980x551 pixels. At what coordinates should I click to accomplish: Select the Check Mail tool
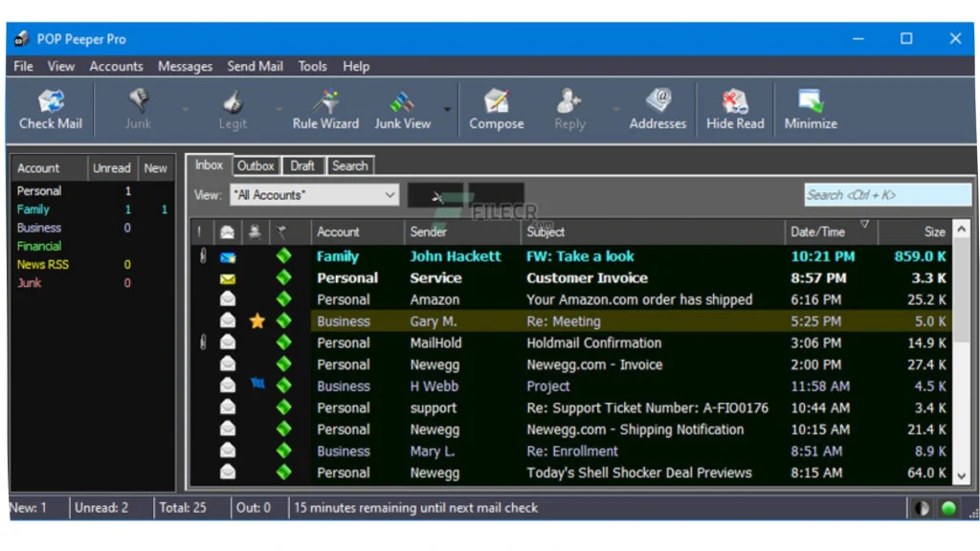(x=50, y=108)
